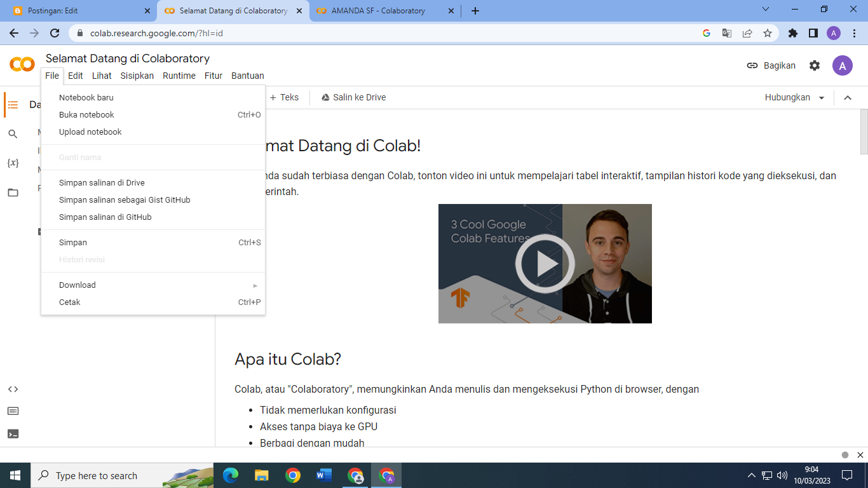Add a Teks cell
Viewport: 868px width, 488px height.
point(284,97)
